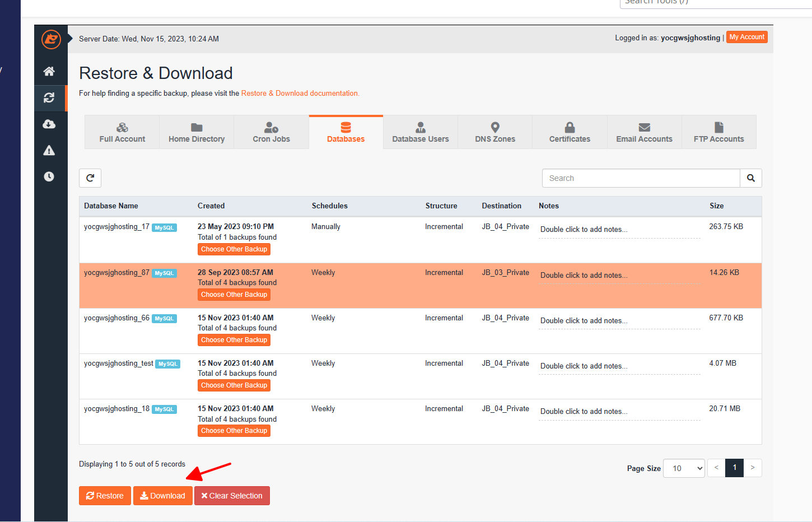
Task: Select the yocgwsjghosting_18 database name
Action: point(116,409)
